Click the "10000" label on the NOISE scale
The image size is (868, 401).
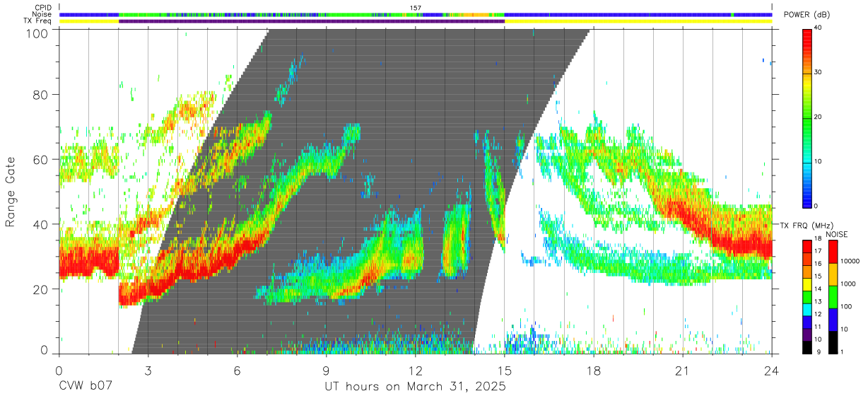tap(850, 262)
